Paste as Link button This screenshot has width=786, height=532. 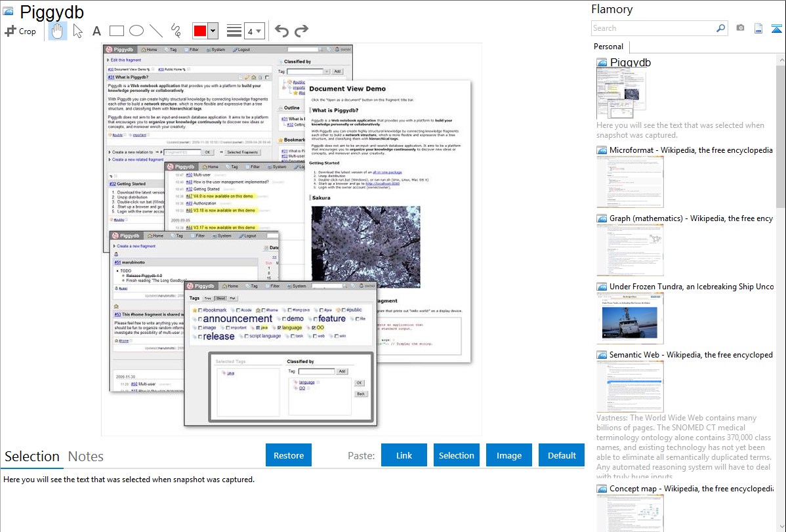[x=404, y=455]
